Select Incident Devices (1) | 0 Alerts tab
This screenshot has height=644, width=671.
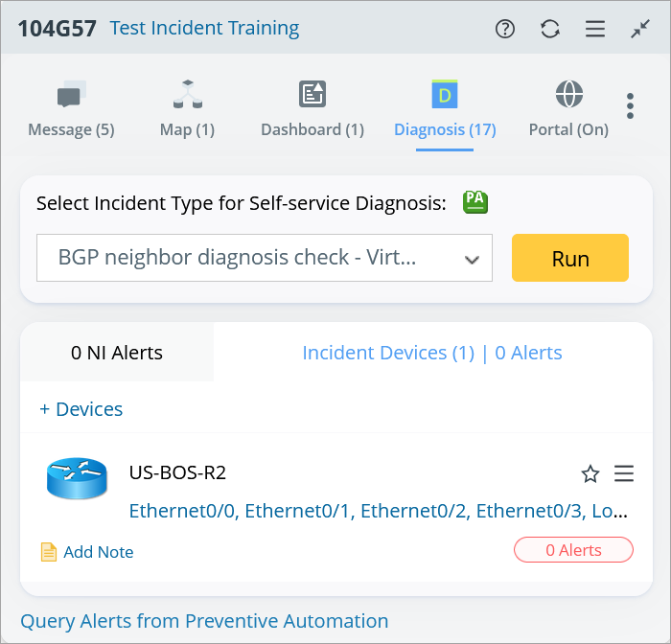(432, 353)
